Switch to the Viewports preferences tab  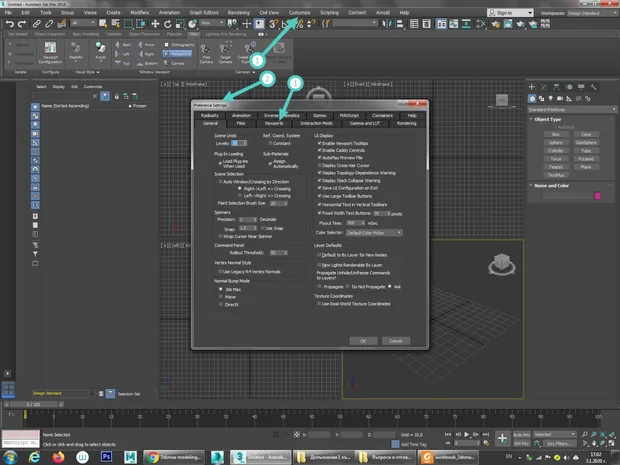pos(274,123)
